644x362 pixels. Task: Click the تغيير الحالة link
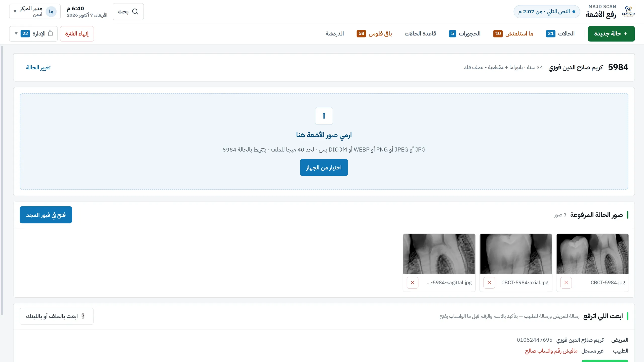click(x=38, y=67)
